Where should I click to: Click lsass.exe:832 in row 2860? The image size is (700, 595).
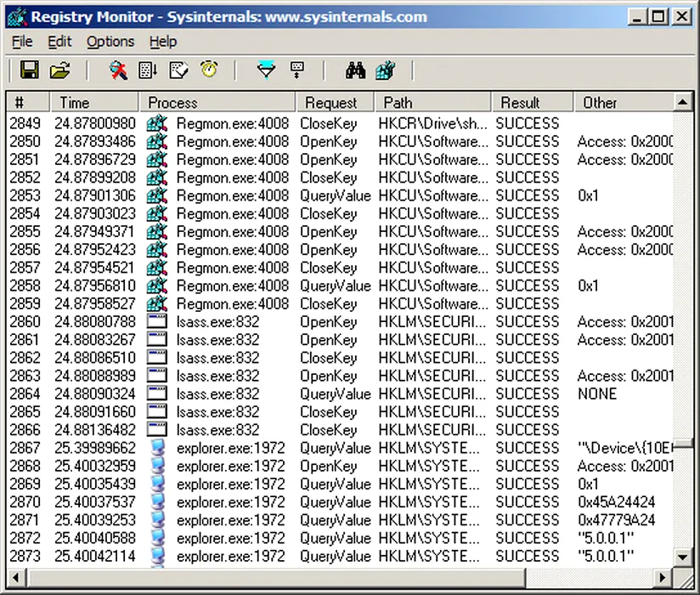click(217, 321)
